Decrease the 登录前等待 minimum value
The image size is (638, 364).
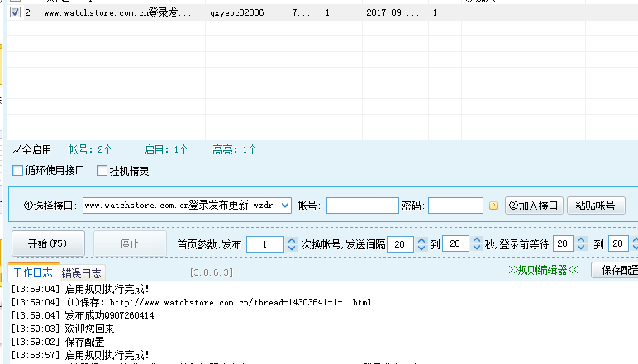click(581, 248)
